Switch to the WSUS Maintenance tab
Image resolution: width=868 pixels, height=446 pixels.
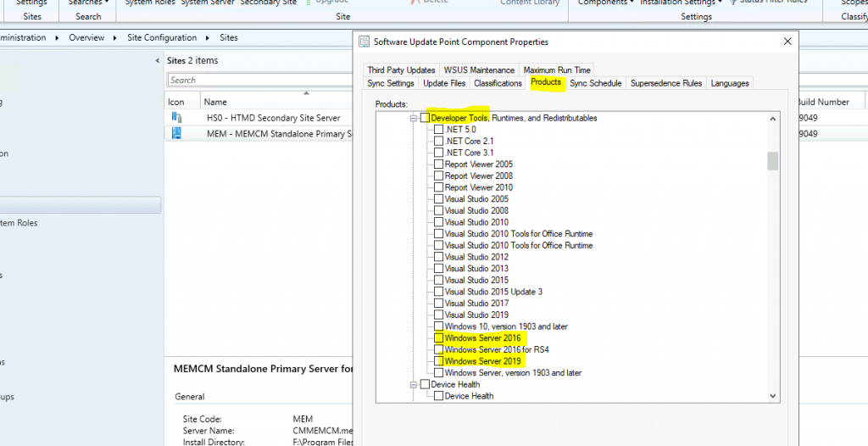[x=479, y=70]
